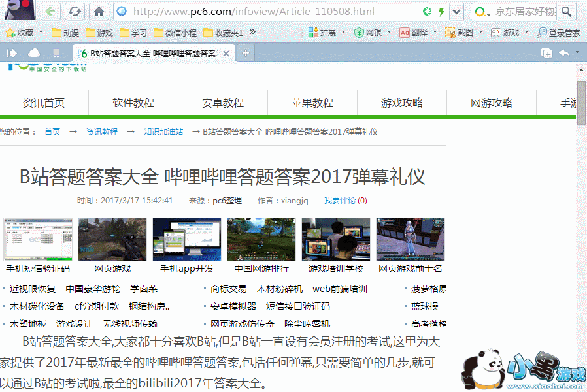Close the B站答题答案大全 tab
587x392 pixels.
227,54
